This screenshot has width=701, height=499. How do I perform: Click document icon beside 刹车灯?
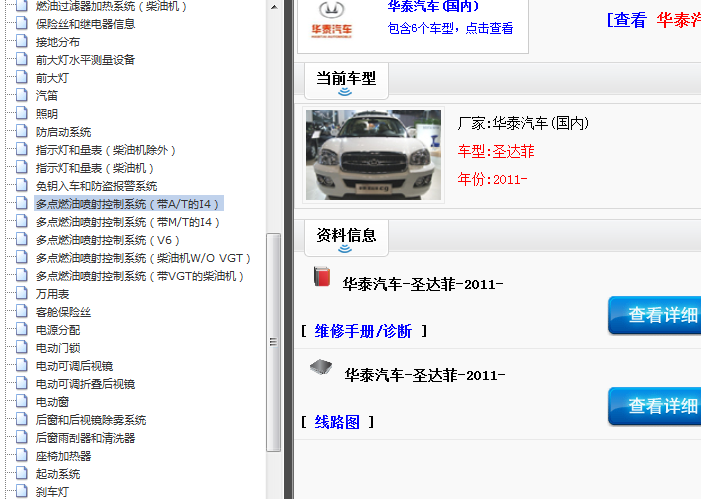point(21,491)
